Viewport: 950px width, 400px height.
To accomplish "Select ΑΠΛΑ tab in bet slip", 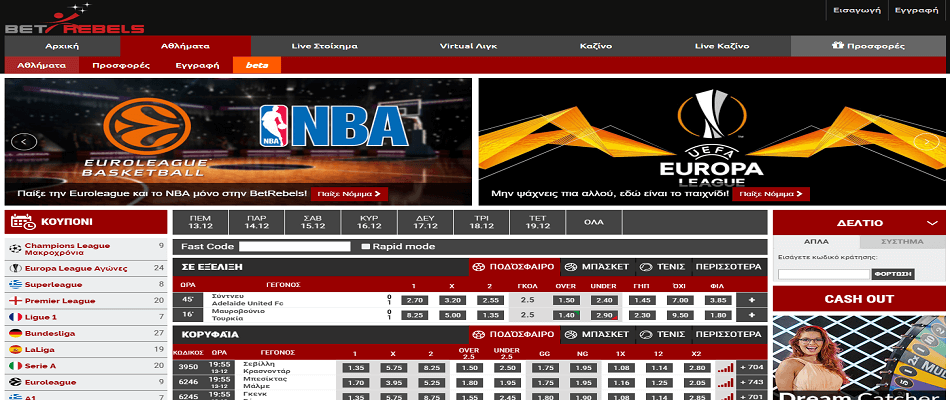I will [816, 241].
